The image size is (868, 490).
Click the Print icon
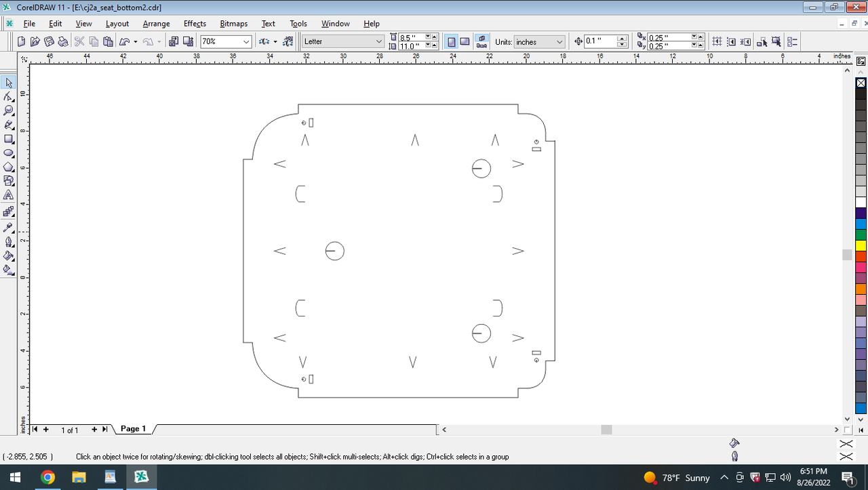pos(63,41)
